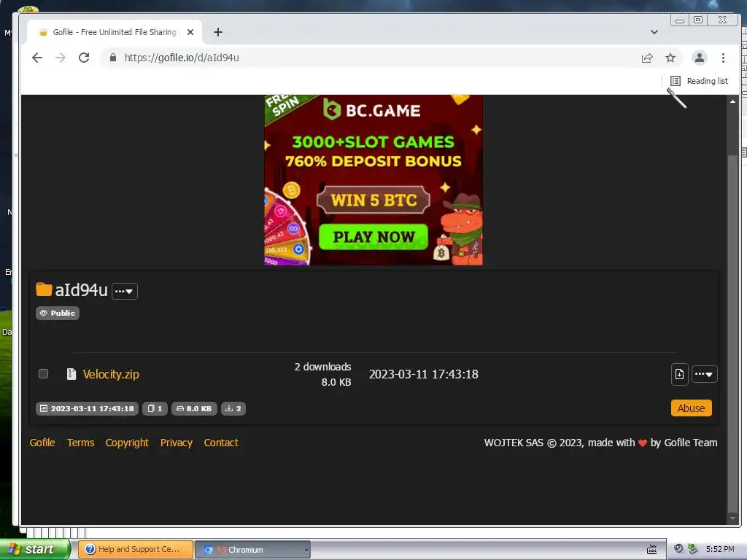Screen dimensions: 747x560
Task: Open the aId94u folder options dropdown
Action: pyautogui.click(x=124, y=291)
